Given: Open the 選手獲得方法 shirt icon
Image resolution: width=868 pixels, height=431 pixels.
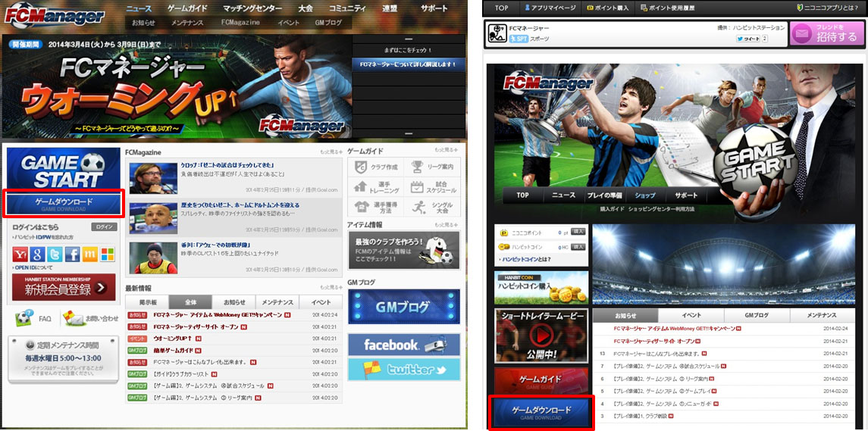Looking at the screenshot, I should click(x=375, y=208).
